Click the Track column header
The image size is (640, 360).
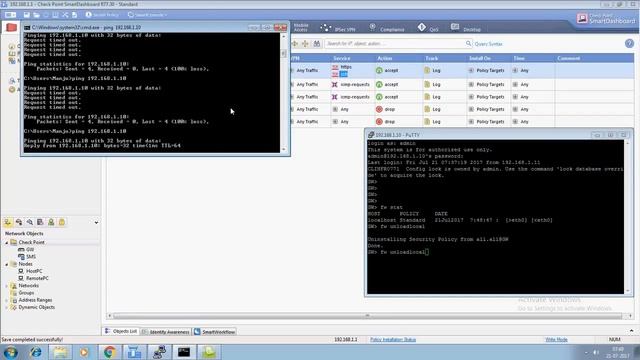click(x=444, y=58)
